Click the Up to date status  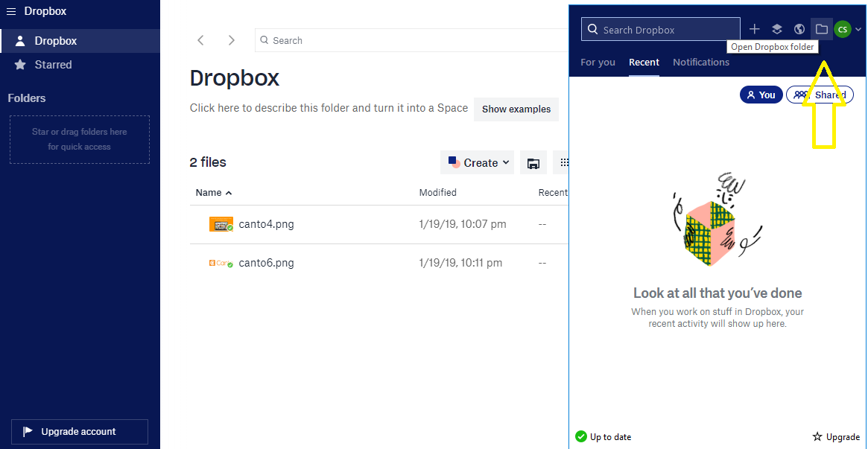click(604, 437)
